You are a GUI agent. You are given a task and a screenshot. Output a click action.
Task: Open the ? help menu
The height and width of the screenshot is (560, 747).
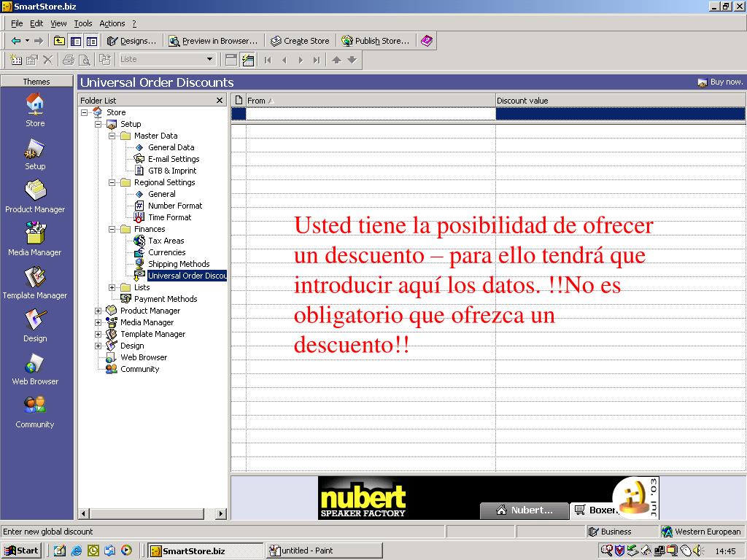click(x=134, y=23)
